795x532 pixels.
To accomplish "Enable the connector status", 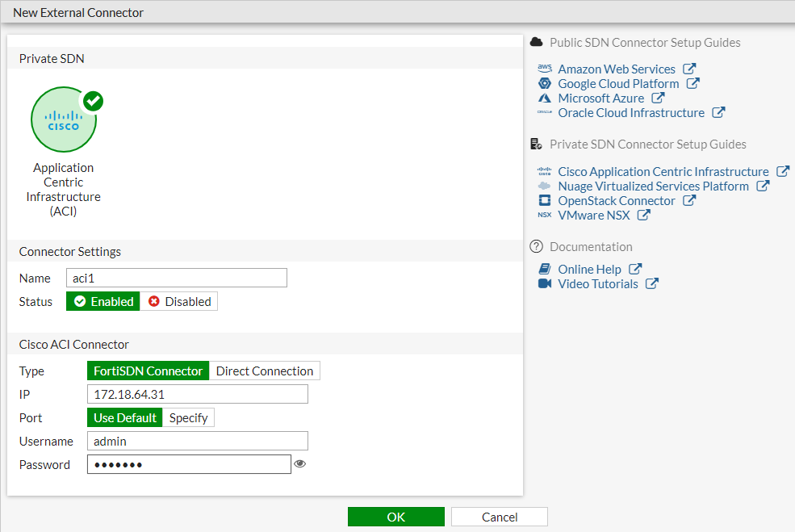I will tap(103, 301).
